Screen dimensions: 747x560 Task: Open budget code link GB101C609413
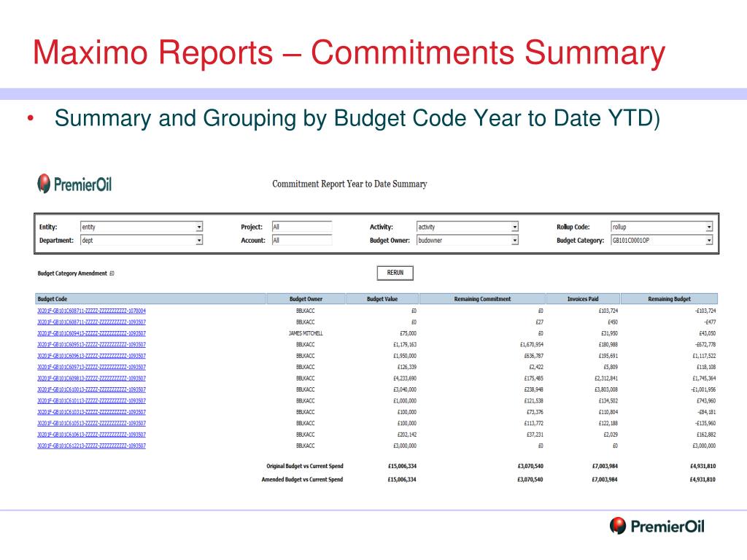[91, 333]
